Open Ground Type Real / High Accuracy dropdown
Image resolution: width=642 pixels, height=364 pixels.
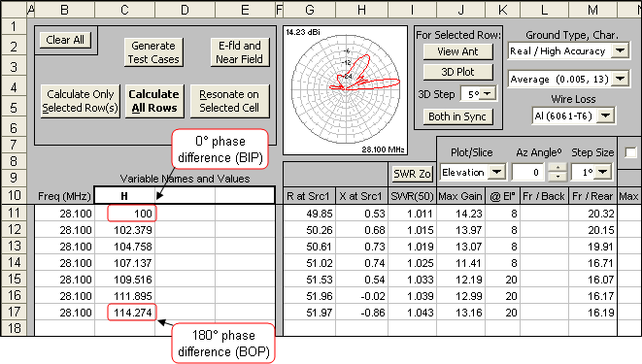(x=621, y=51)
